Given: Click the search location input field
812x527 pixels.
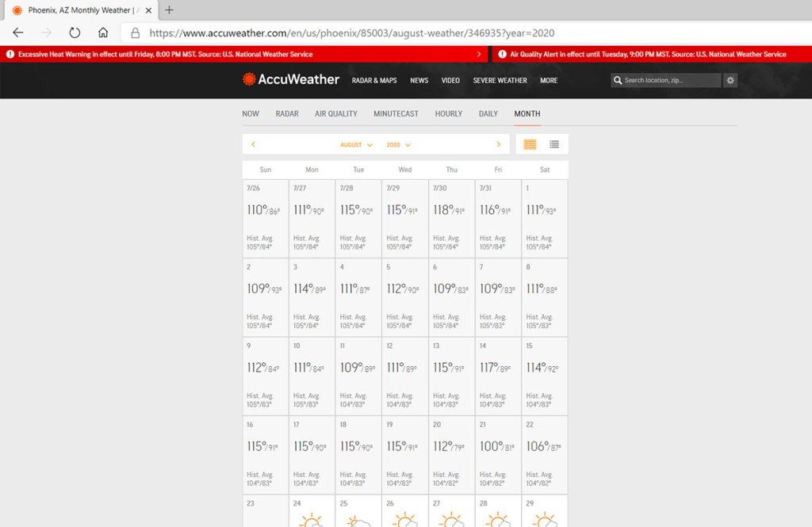Looking at the screenshot, I should pos(670,80).
